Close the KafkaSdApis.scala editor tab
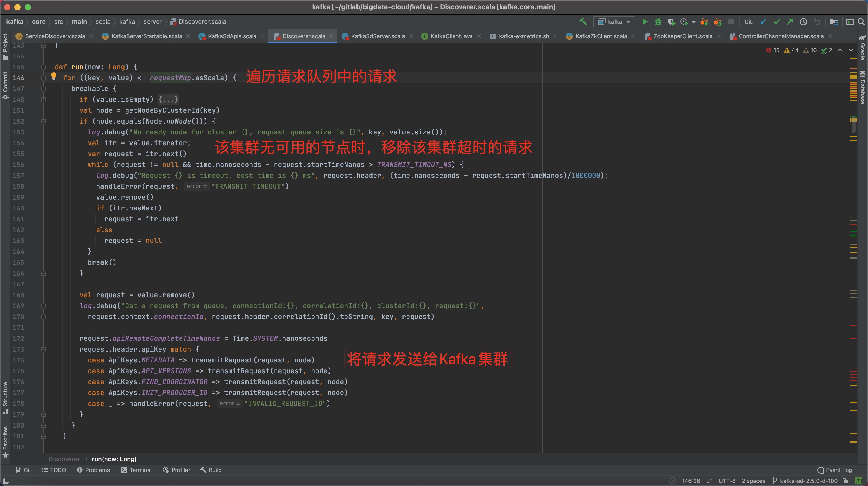Screen dimensions: 868x486 point(262,36)
